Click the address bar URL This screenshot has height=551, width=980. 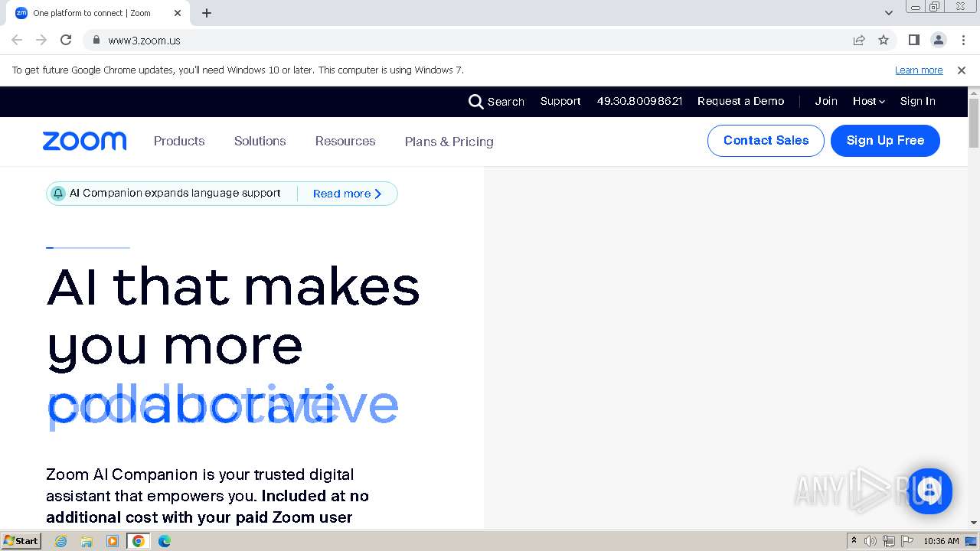144,41
